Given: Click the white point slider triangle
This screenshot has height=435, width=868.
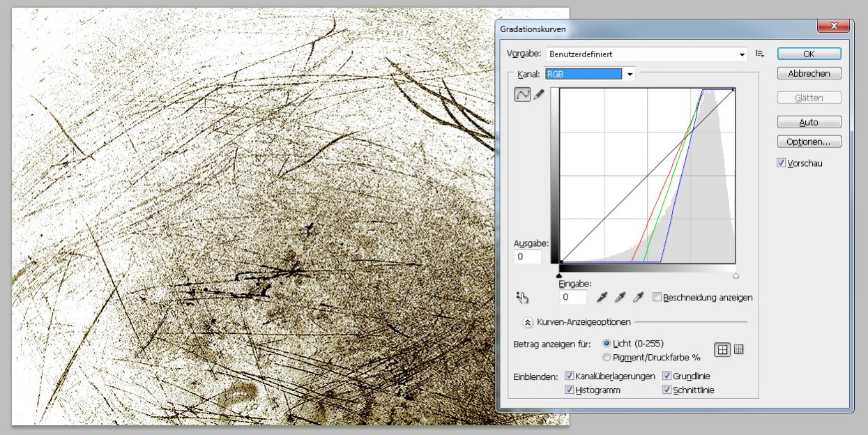Looking at the screenshot, I should click(x=736, y=275).
